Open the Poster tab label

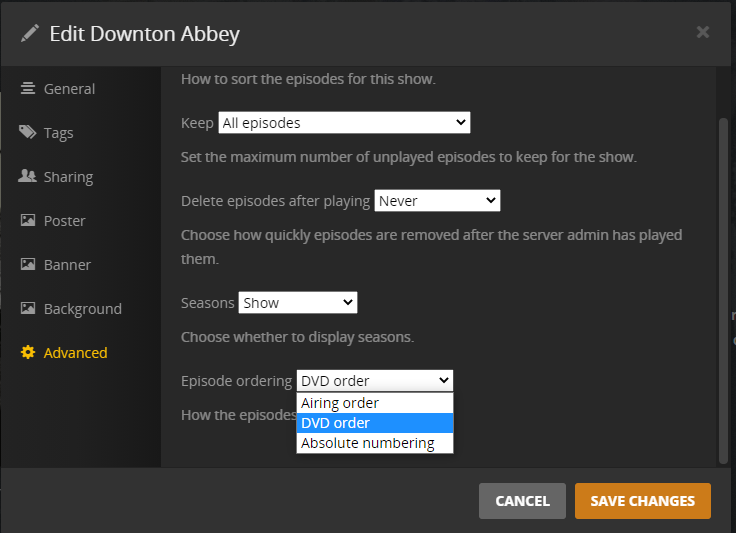(65, 221)
